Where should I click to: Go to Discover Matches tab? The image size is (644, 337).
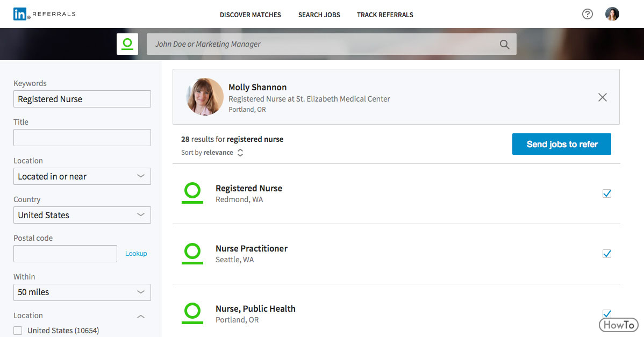pyautogui.click(x=250, y=15)
